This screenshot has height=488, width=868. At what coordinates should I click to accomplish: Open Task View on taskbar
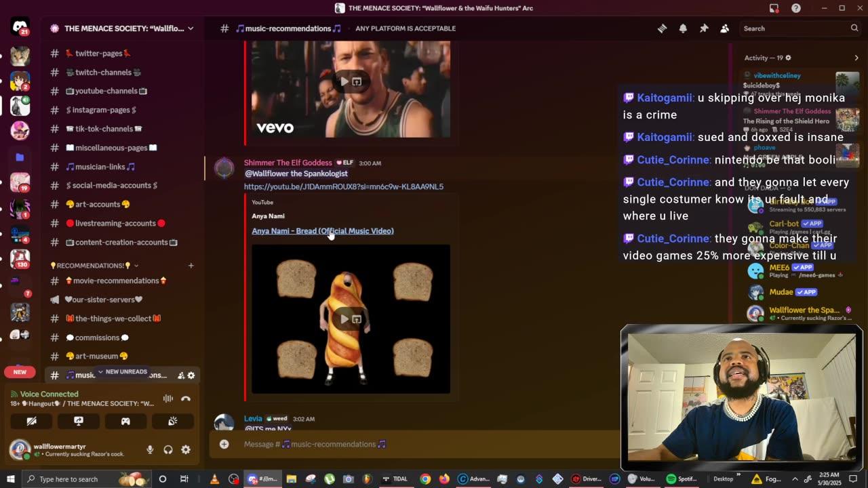184,479
